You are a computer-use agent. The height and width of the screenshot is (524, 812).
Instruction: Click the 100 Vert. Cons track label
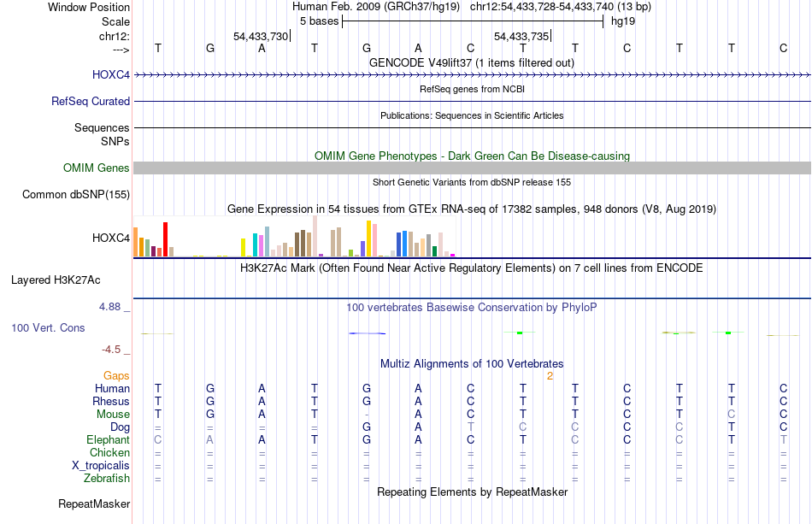click(48, 327)
